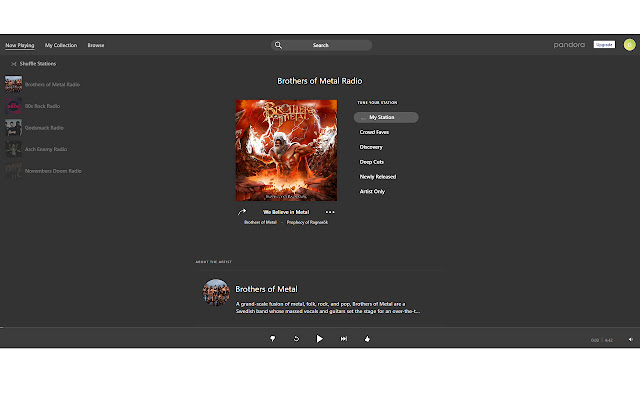640x400 pixels.
Task: Click the 80s Rock Radio station thumbnail
Action: pos(13,106)
